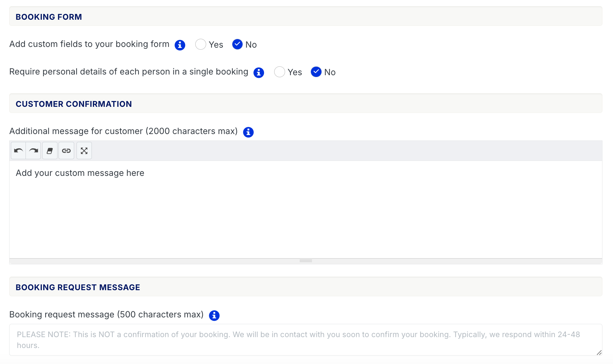
Task: Select No for requiring personal details
Action: click(x=316, y=72)
